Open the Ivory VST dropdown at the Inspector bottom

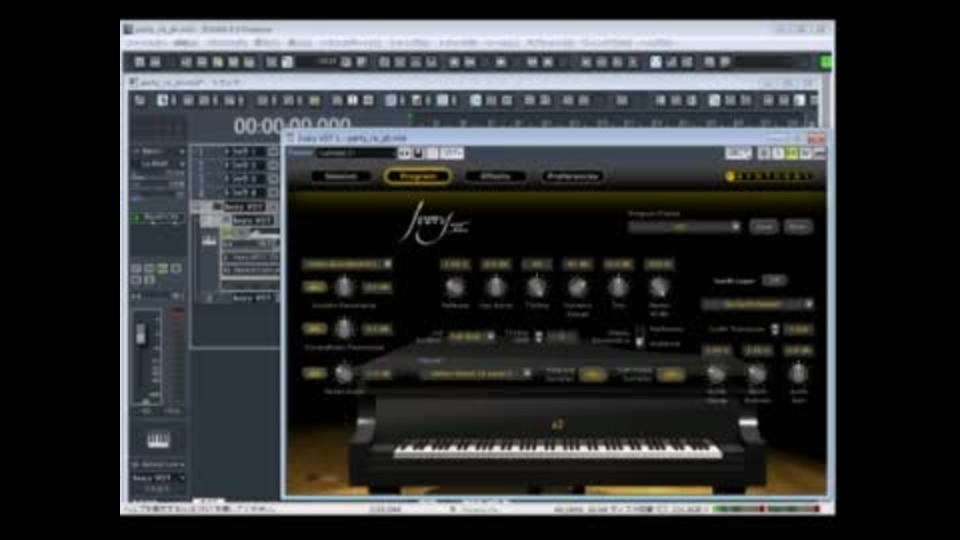click(x=158, y=478)
